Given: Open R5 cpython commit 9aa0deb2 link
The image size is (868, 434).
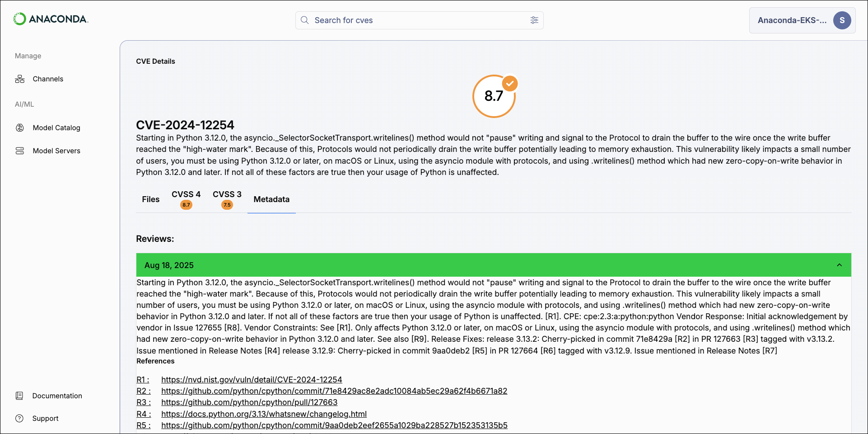Looking at the screenshot, I should coord(334,425).
